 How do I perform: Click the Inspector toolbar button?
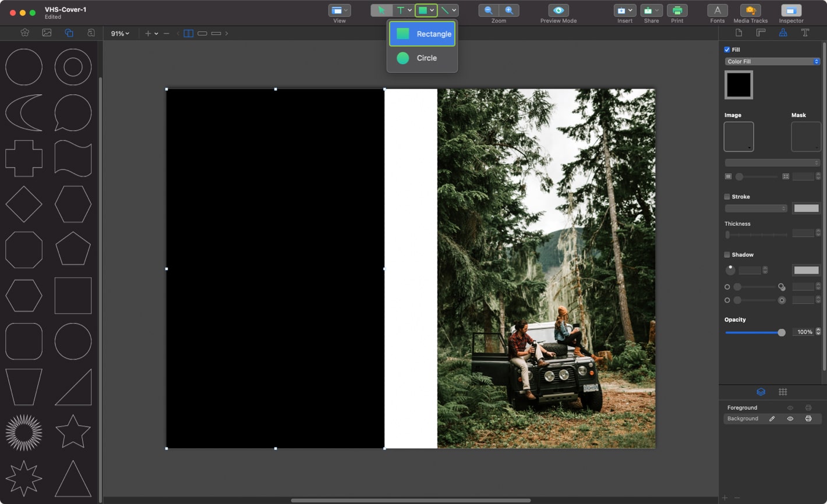pos(791,10)
